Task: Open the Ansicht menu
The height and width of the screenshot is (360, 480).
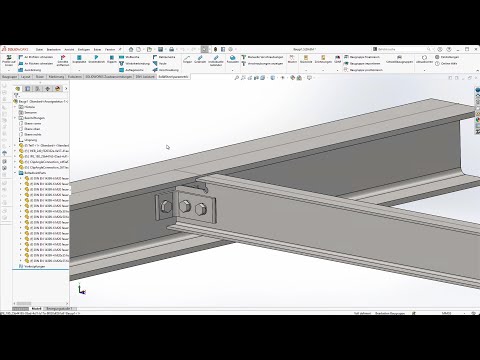Action: click(69, 49)
